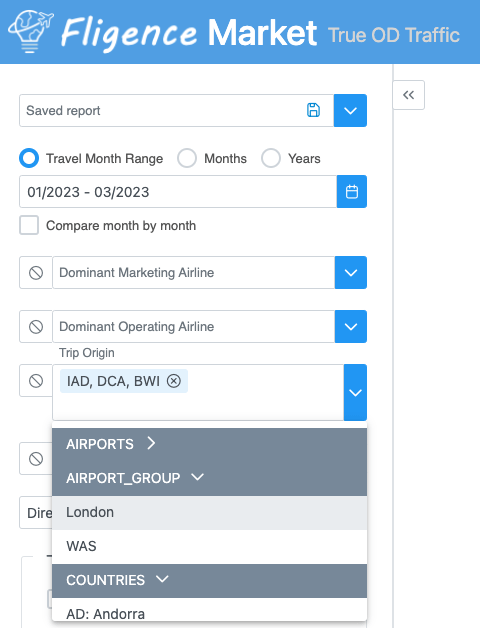
Task: Click the exclude icon beside Trip Origin
Action: [x=36, y=381]
